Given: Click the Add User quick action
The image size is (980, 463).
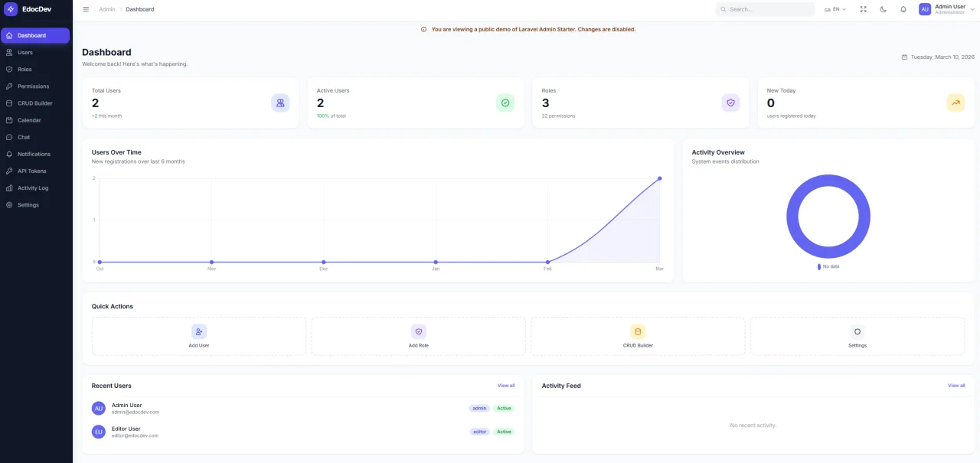Looking at the screenshot, I should (199, 336).
